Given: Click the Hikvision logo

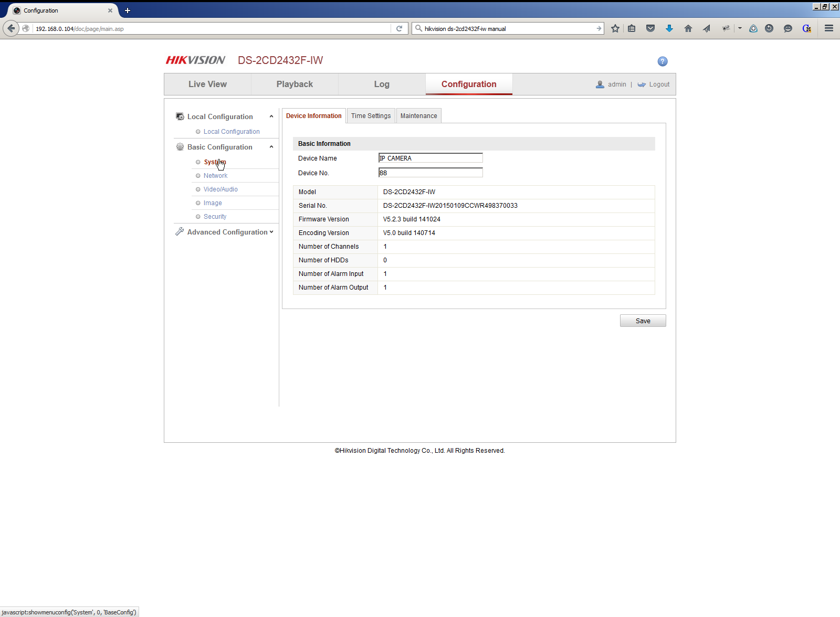Looking at the screenshot, I should 195,60.
